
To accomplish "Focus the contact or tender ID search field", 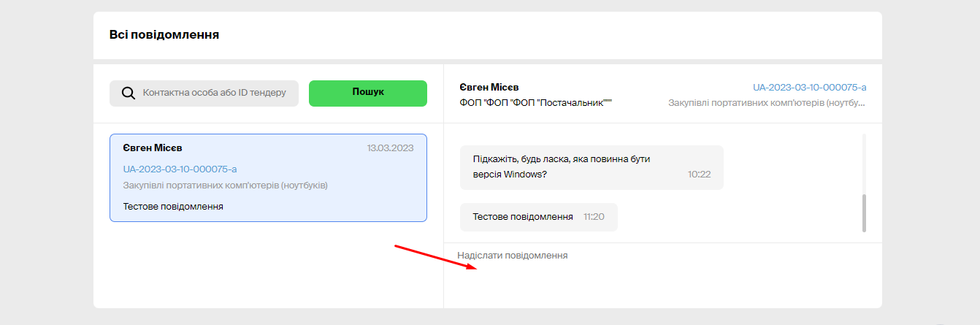I will (x=214, y=93).
